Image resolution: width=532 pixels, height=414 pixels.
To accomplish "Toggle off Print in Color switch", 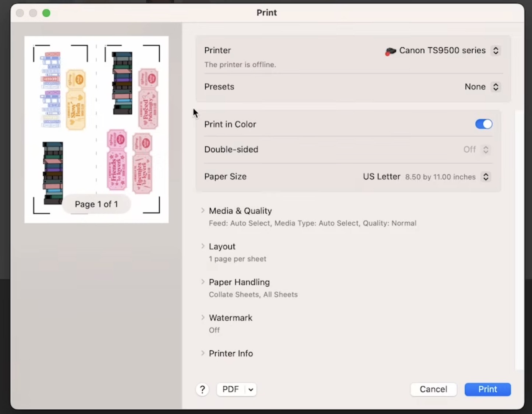I will click(483, 124).
